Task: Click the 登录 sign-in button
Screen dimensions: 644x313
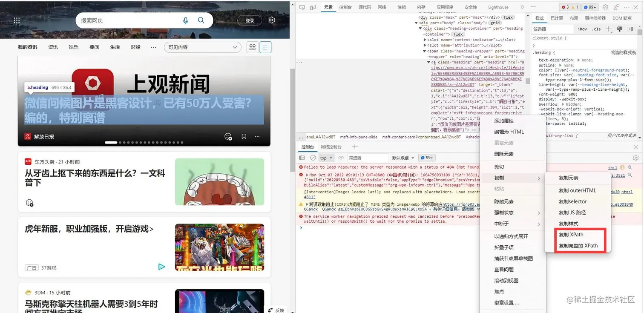Action: pyautogui.click(x=250, y=20)
